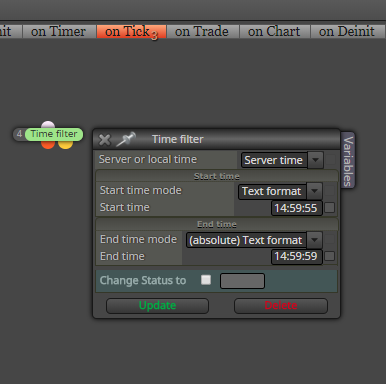Viewport: 386px width, 384px height.
Task: Click the End time mode label
Action: click(138, 239)
